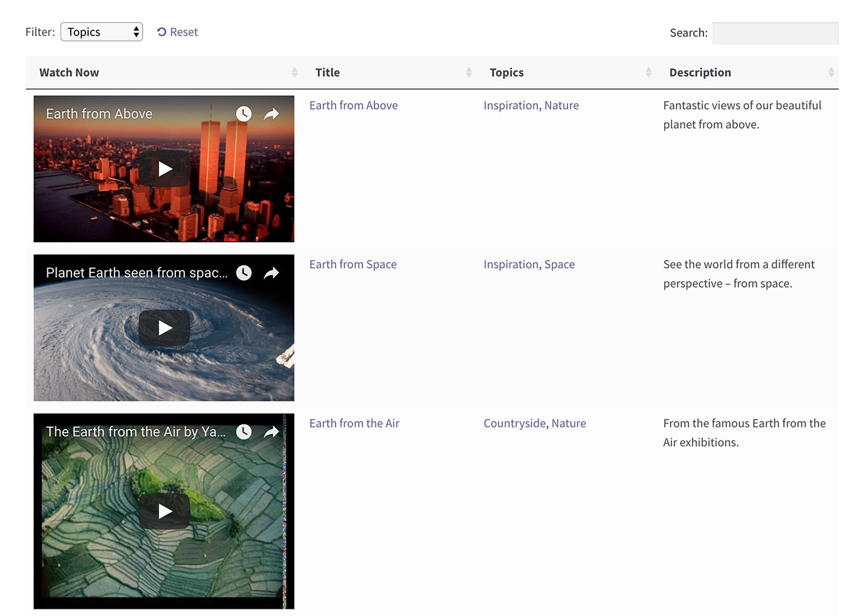Screen dimensions: 867x616
Task: Click the Title column sort arrows
Action: click(468, 72)
